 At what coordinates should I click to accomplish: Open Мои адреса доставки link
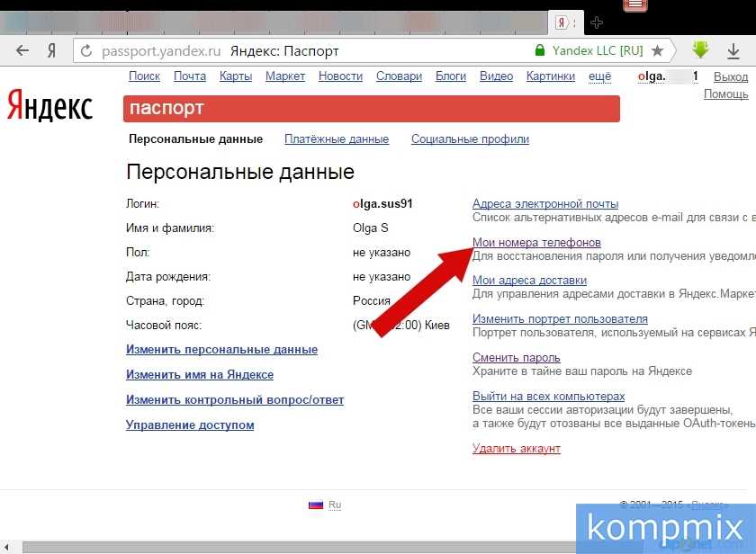pos(529,281)
